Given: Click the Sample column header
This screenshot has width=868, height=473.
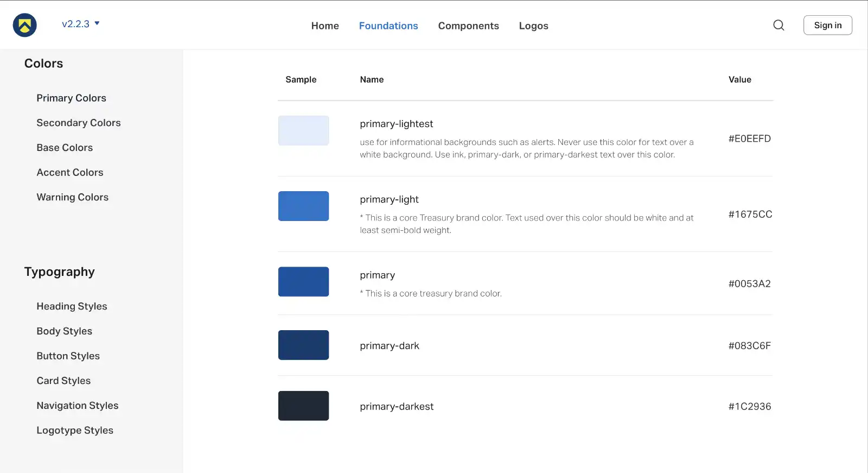Looking at the screenshot, I should [301, 79].
